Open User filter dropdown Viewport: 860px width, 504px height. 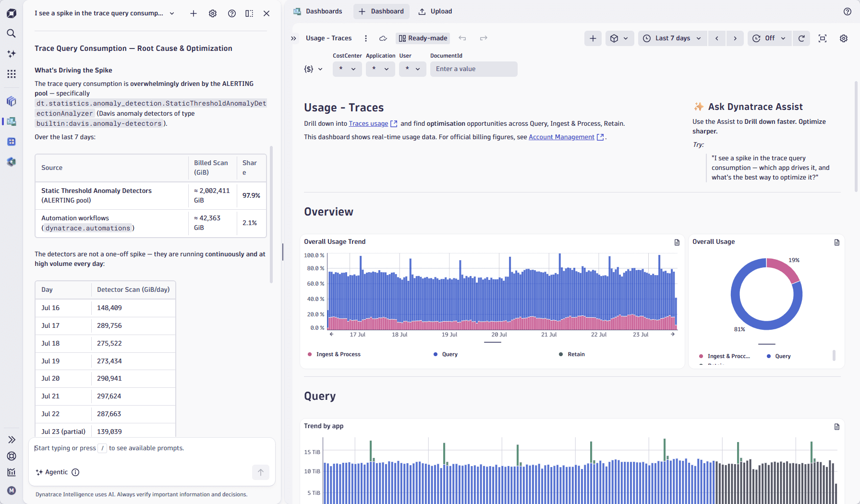[412, 69]
